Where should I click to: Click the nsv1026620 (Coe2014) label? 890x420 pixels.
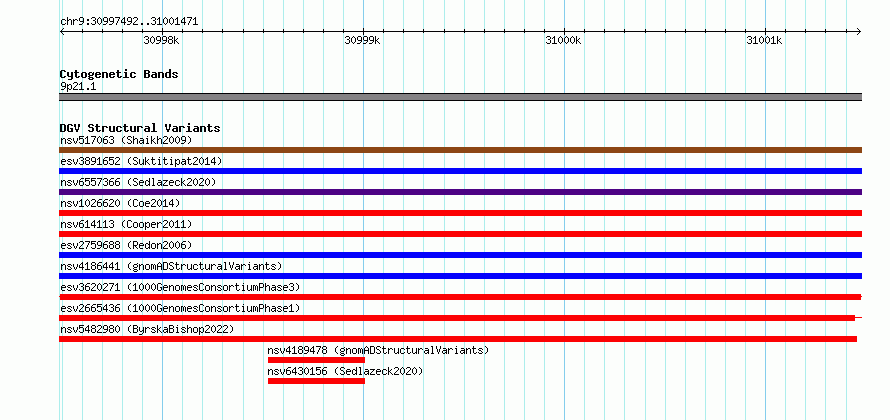tap(120, 203)
